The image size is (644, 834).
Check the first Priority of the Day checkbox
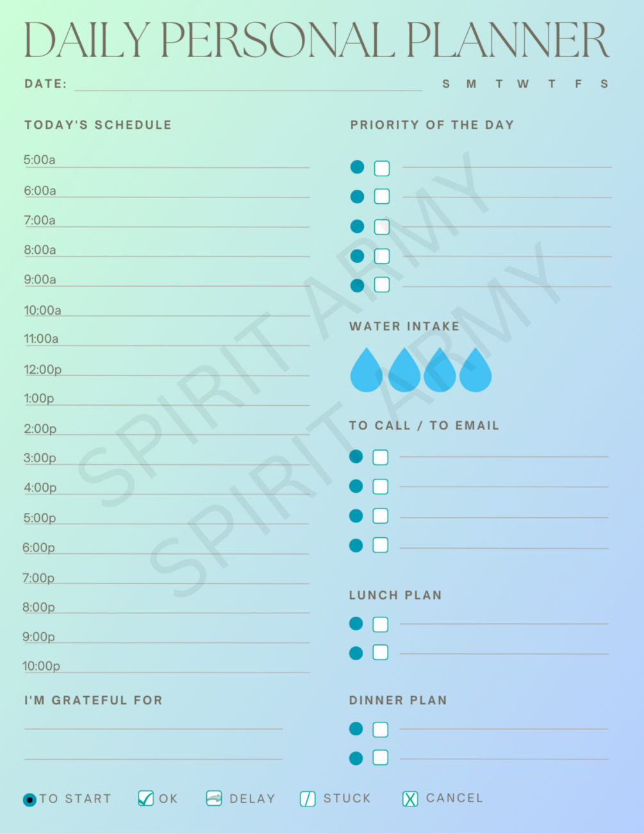(382, 169)
